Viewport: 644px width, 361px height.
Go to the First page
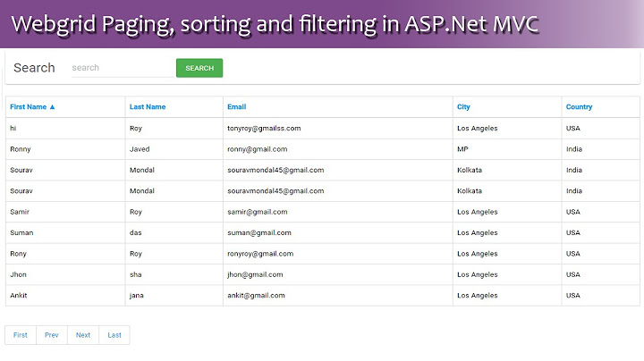coord(21,335)
